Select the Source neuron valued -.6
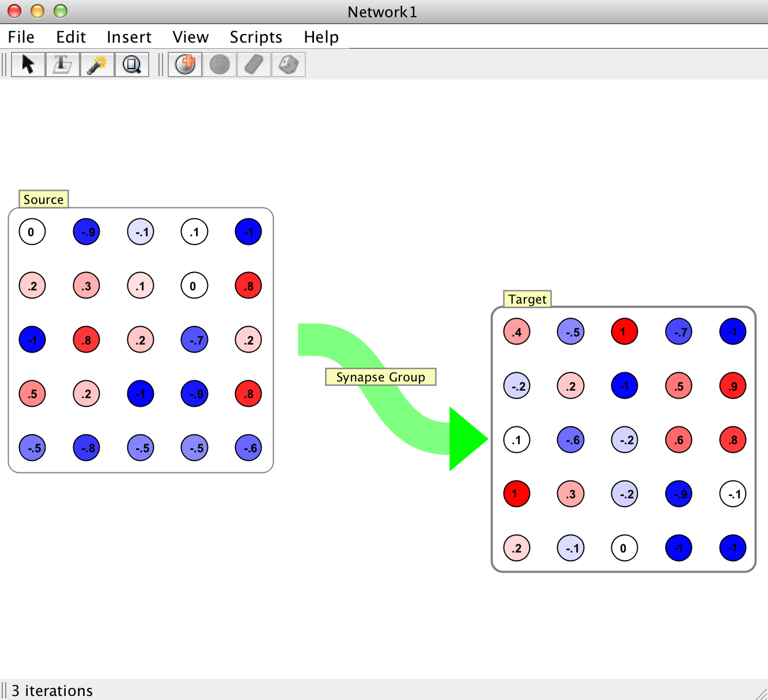Viewport: 768px width, 700px height. tap(248, 448)
